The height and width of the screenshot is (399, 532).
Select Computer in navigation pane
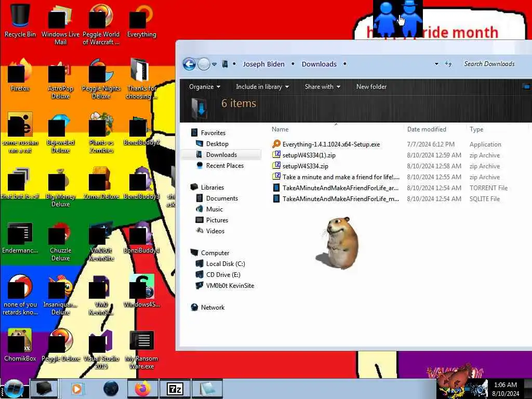pyautogui.click(x=210, y=253)
